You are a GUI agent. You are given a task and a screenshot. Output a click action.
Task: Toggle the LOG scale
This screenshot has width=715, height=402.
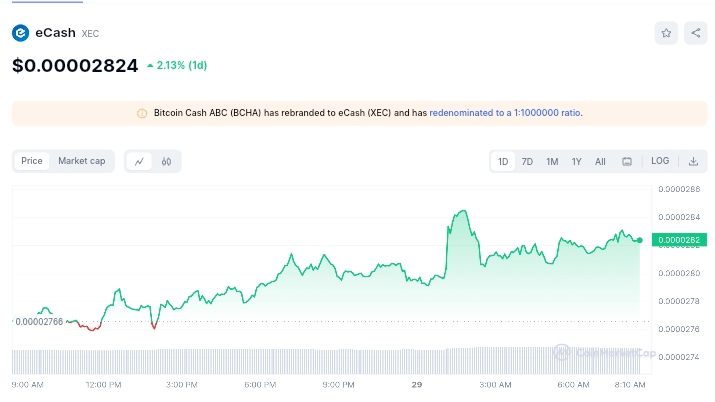click(x=660, y=161)
